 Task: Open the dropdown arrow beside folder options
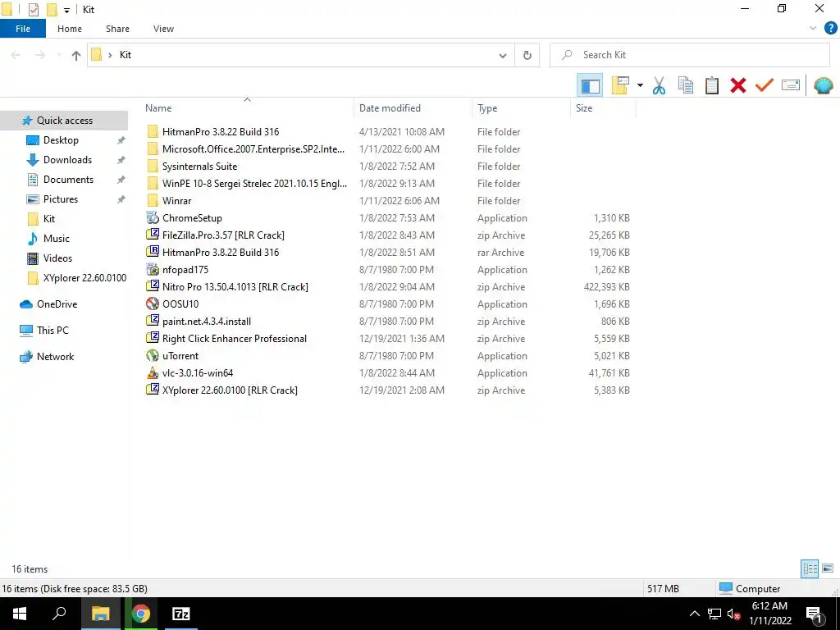[640, 85]
